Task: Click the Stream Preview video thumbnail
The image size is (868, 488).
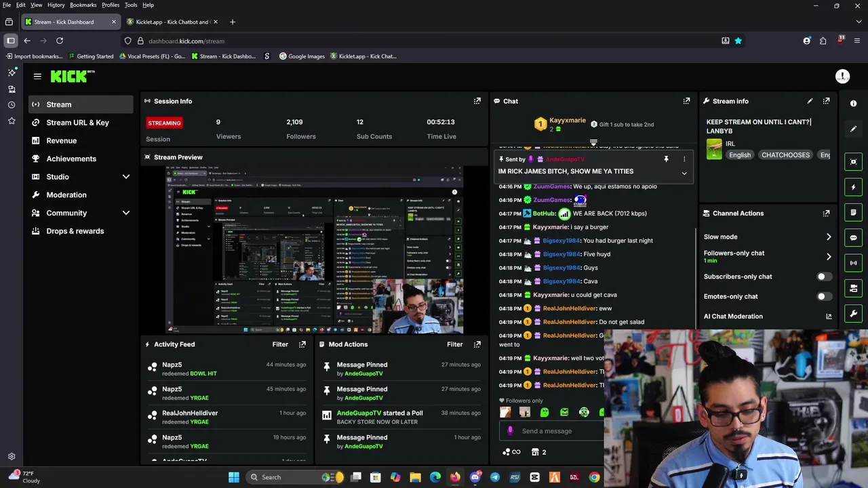Action: (315, 250)
